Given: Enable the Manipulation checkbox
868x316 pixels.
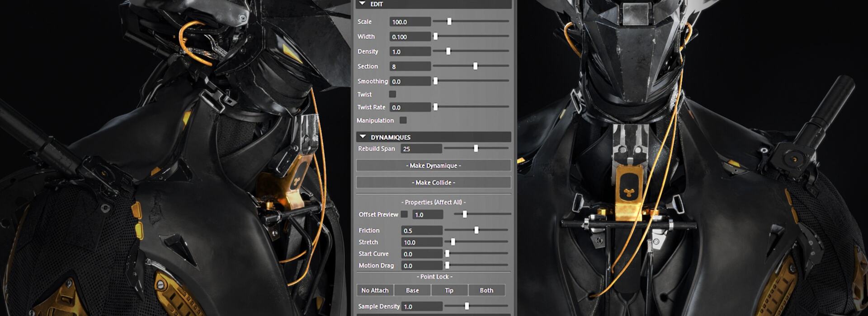Looking at the screenshot, I should click(x=403, y=120).
